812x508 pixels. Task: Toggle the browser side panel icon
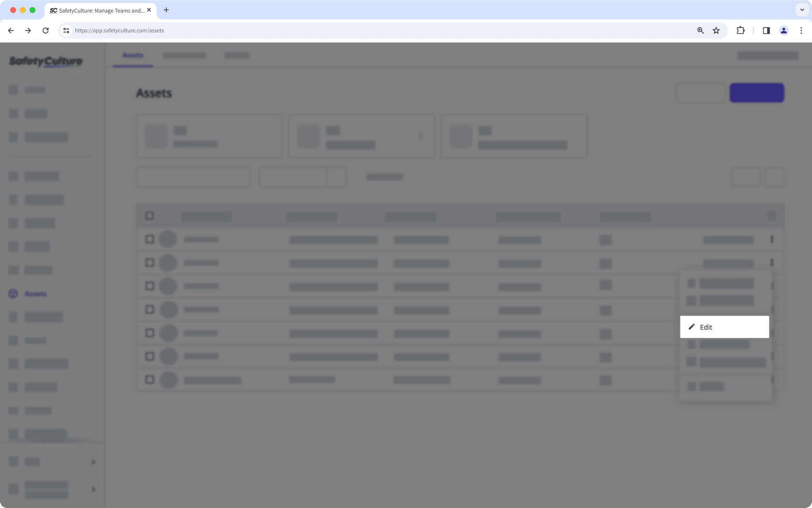[766, 30]
